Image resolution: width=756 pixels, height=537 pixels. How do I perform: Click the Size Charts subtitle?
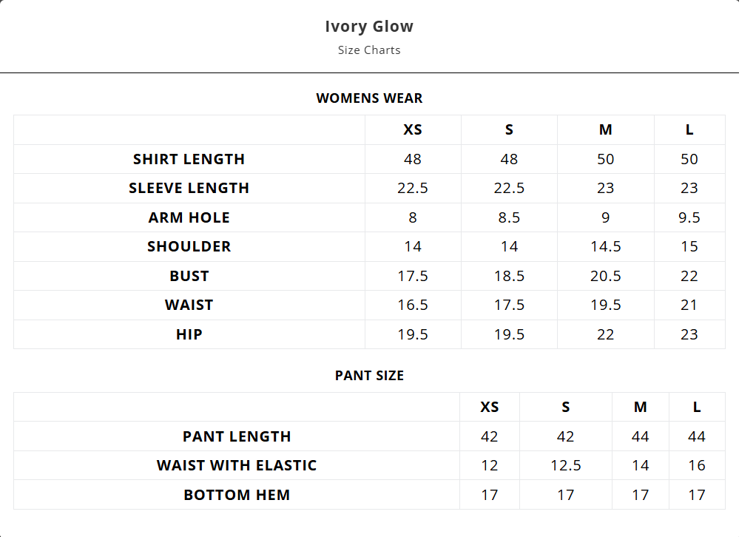point(369,50)
